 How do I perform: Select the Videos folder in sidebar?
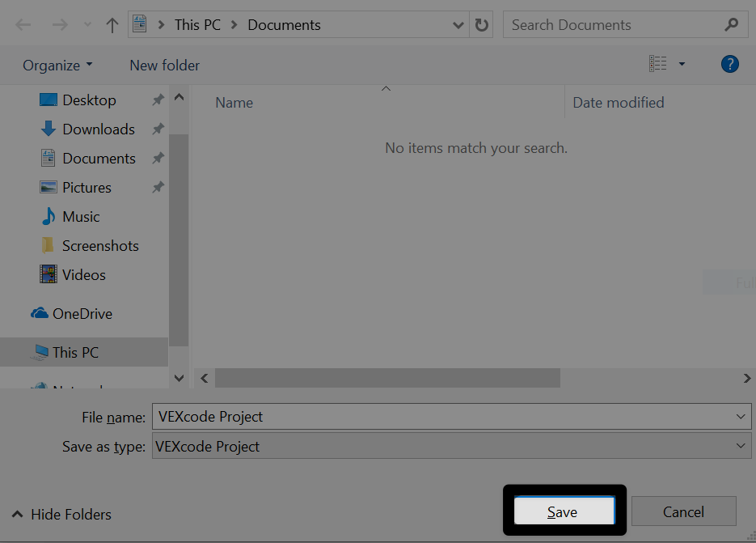(84, 275)
